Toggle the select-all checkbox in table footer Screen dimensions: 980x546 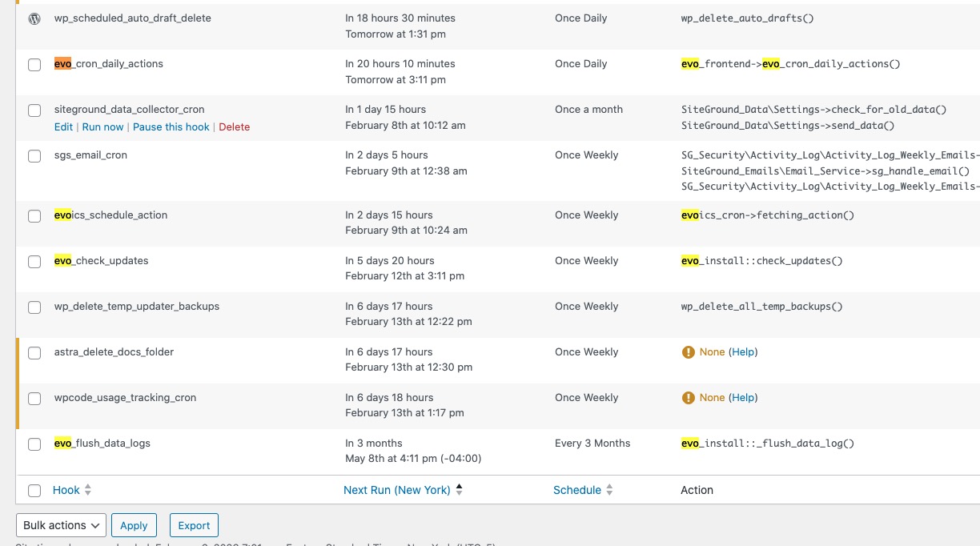click(x=34, y=491)
